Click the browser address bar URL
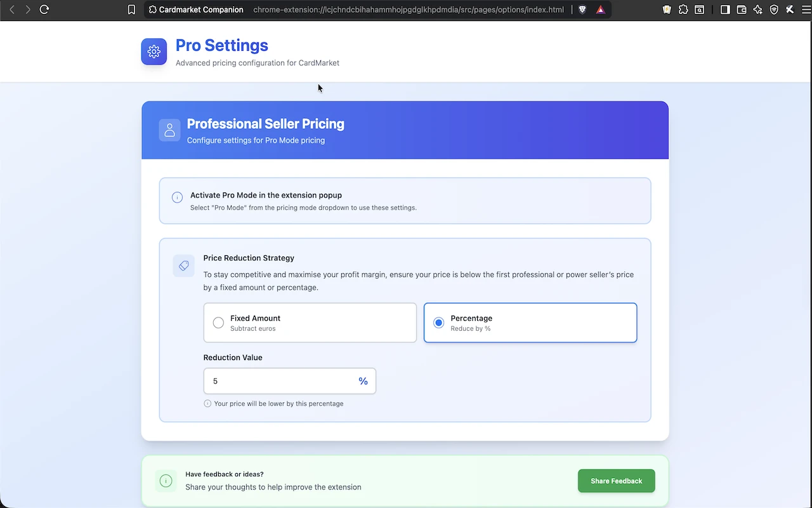812x508 pixels. [x=409, y=10]
